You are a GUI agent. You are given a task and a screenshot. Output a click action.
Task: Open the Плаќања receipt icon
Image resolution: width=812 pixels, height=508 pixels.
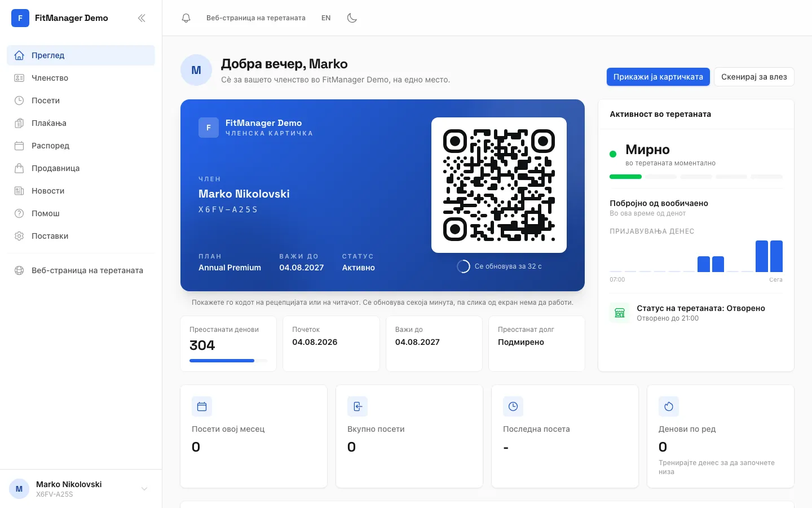[19, 123]
